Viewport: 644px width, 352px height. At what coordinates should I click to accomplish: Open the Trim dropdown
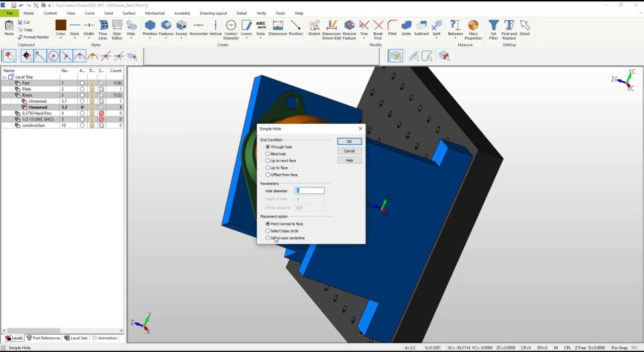tap(364, 38)
